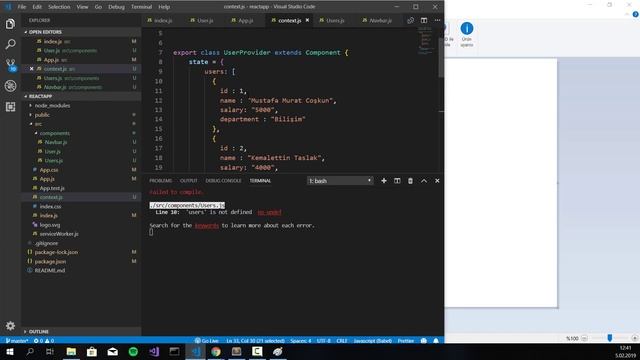Expand the public folder
This screenshot has width=640, height=360.
(42, 115)
